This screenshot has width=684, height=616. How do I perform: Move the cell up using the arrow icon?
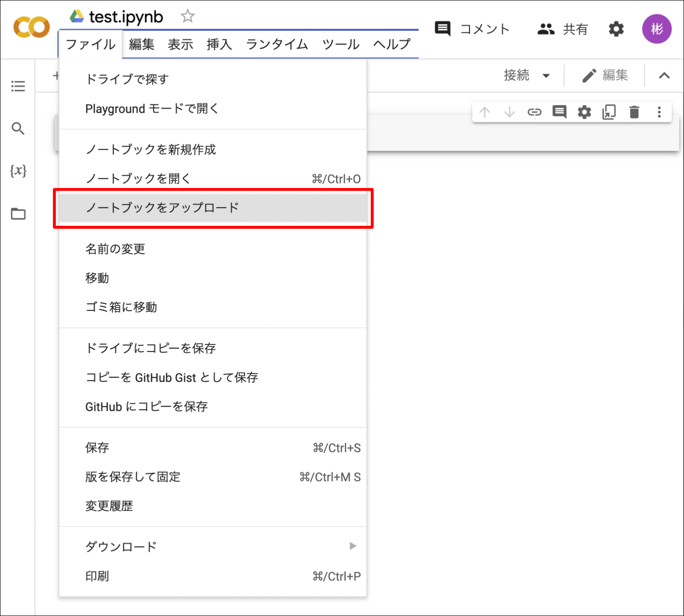point(484,112)
